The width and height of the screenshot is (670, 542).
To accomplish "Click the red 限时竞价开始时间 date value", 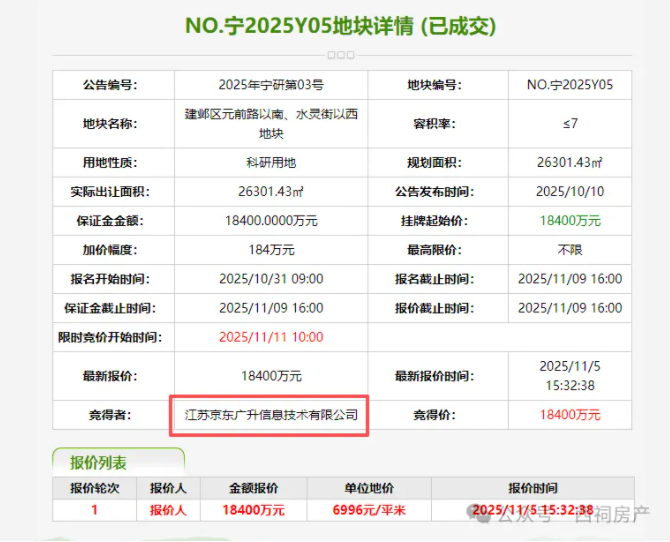I will coord(271,337).
